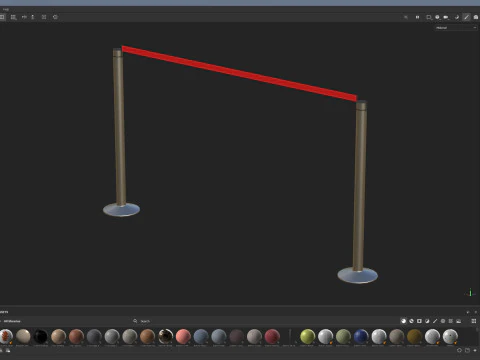Click the document icon at assets bottom-right

click(467, 350)
